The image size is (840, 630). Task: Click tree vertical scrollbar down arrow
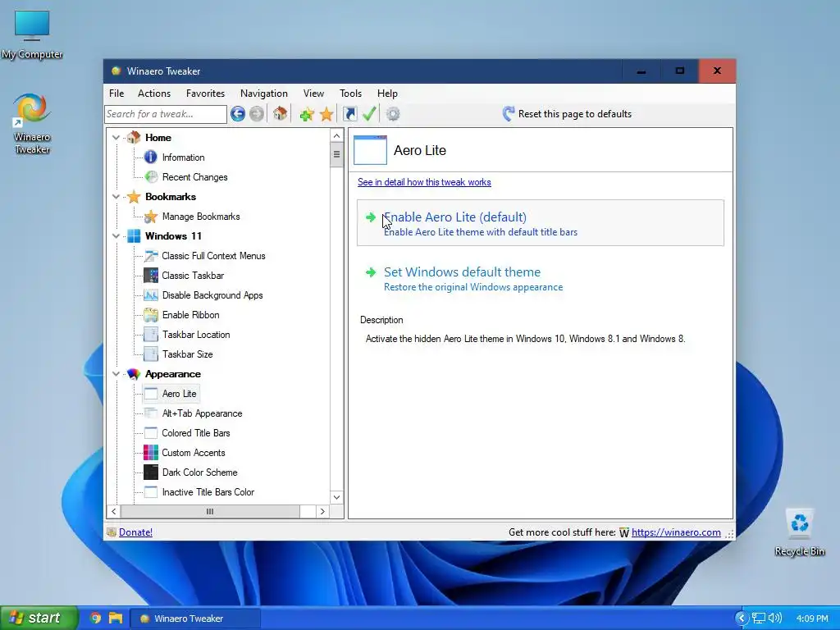pos(336,497)
